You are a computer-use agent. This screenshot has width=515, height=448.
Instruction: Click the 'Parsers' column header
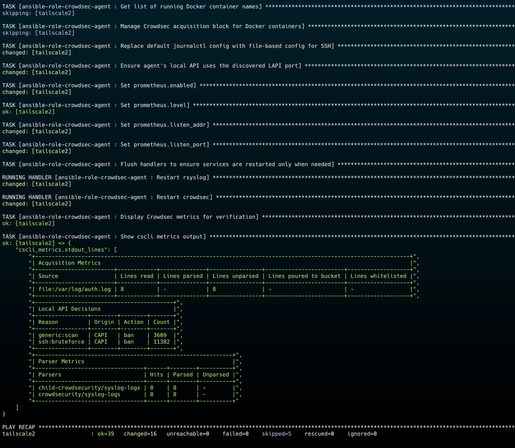[x=50, y=375]
